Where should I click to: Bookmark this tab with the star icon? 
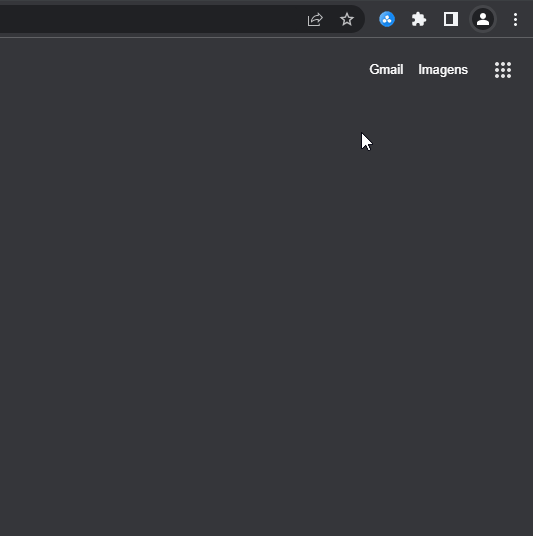(347, 19)
